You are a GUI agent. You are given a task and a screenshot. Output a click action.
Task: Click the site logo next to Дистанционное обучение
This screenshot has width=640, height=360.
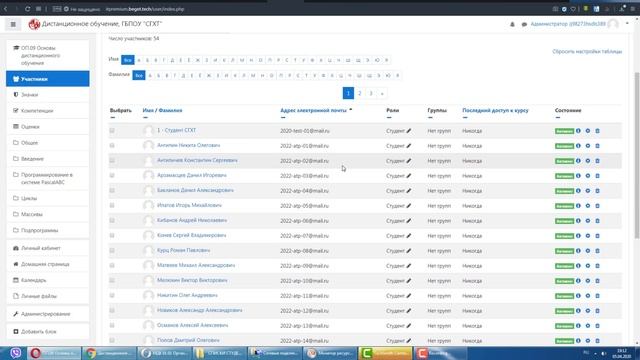tap(34, 24)
